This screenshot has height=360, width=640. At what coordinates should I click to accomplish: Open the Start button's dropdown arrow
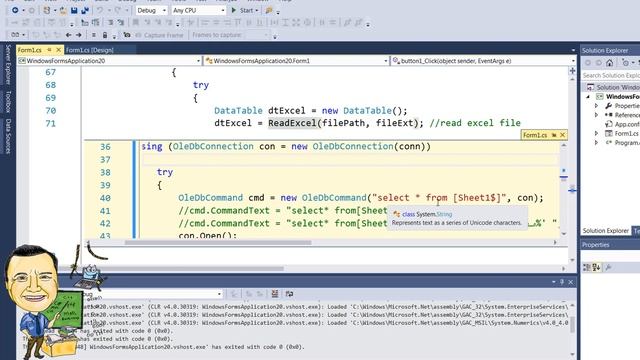(257, 11)
